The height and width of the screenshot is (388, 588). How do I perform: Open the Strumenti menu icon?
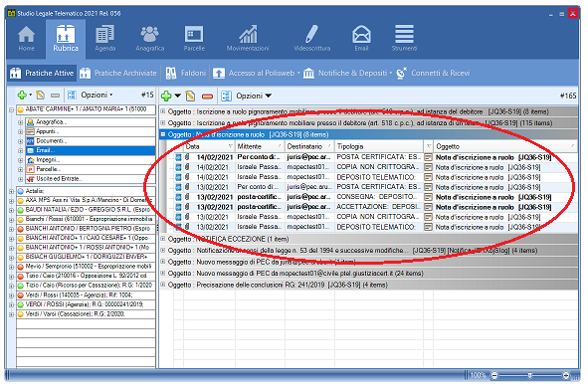pos(404,38)
